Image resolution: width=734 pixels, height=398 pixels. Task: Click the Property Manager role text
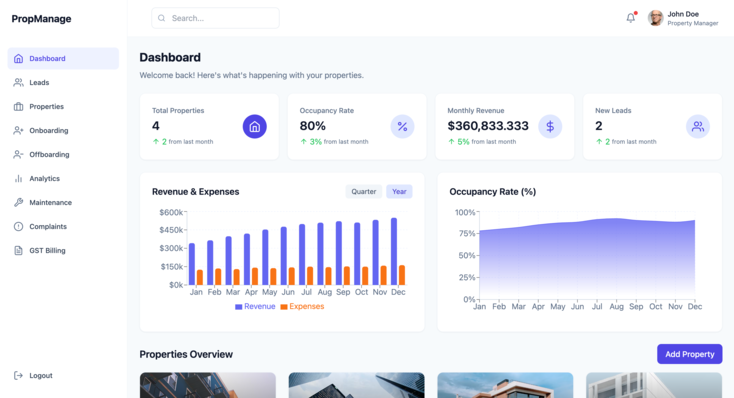pyautogui.click(x=693, y=23)
